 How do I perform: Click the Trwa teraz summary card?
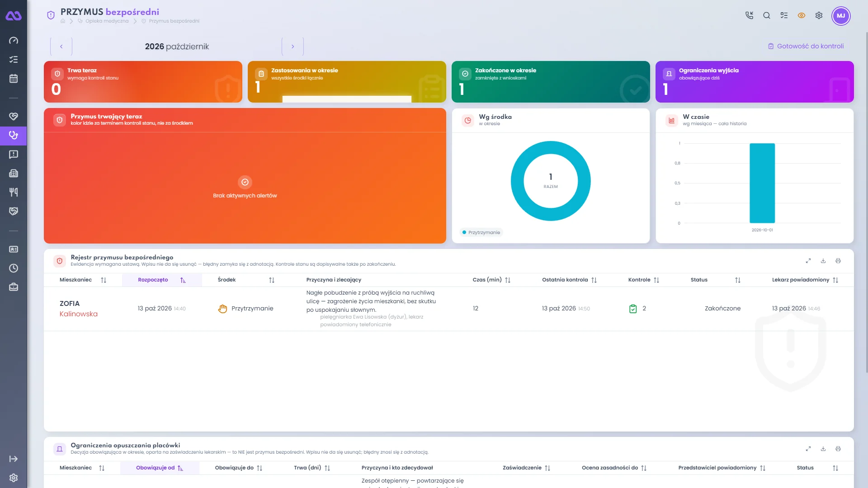(x=143, y=82)
